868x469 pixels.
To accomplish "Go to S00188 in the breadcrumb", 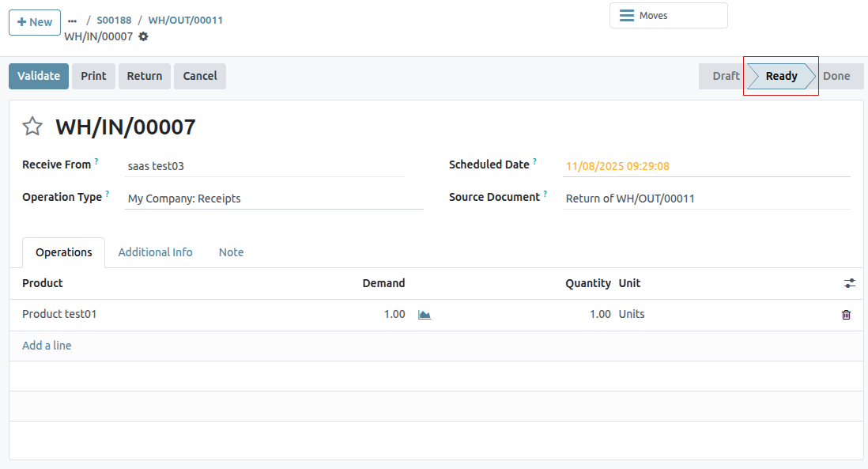I will pyautogui.click(x=114, y=21).
